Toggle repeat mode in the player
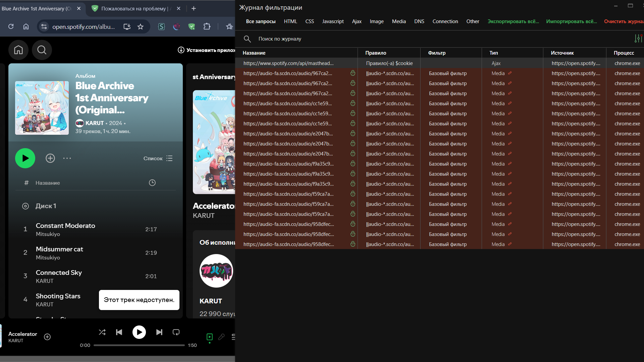Screen dimensions: 644x362 176,332
